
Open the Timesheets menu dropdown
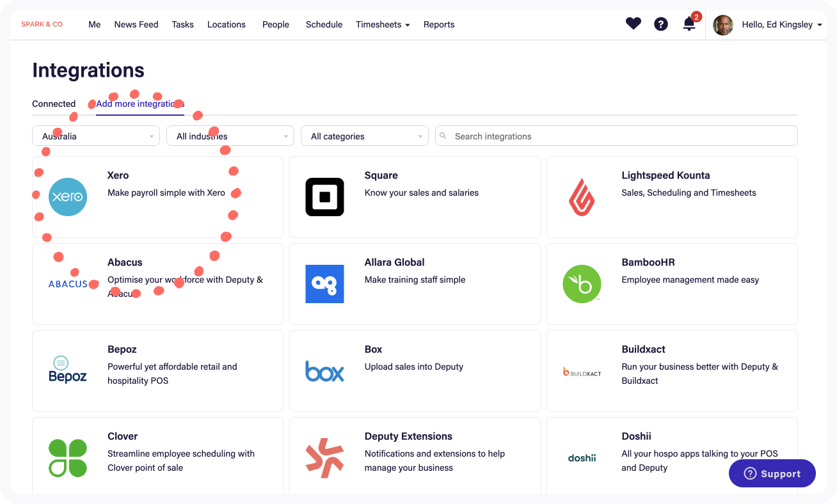(383, 24)
